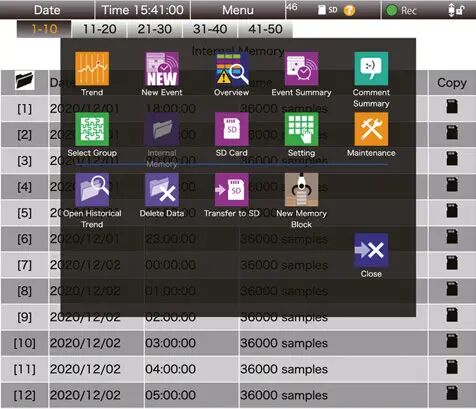Copy row [12] to SD card icon
The width and height of the screenshot is (476, 409).
point(452,393)
